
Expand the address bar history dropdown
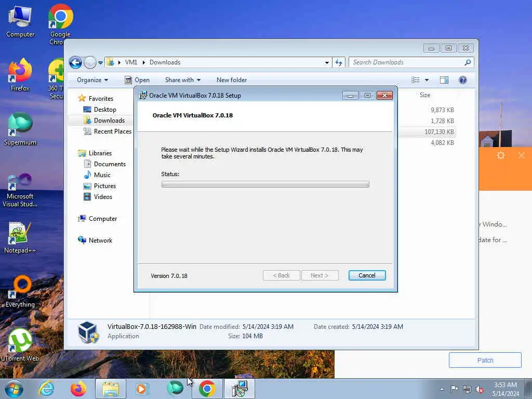click(x=327, y=62)
